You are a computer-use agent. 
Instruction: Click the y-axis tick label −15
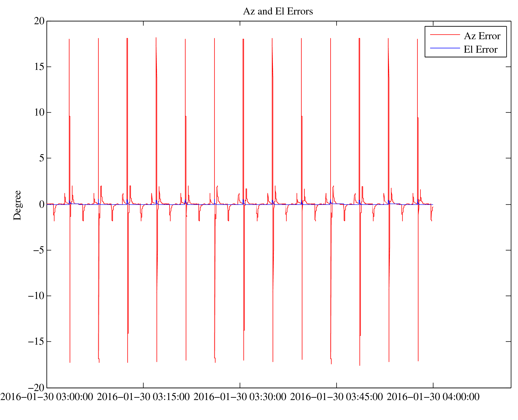36,341
